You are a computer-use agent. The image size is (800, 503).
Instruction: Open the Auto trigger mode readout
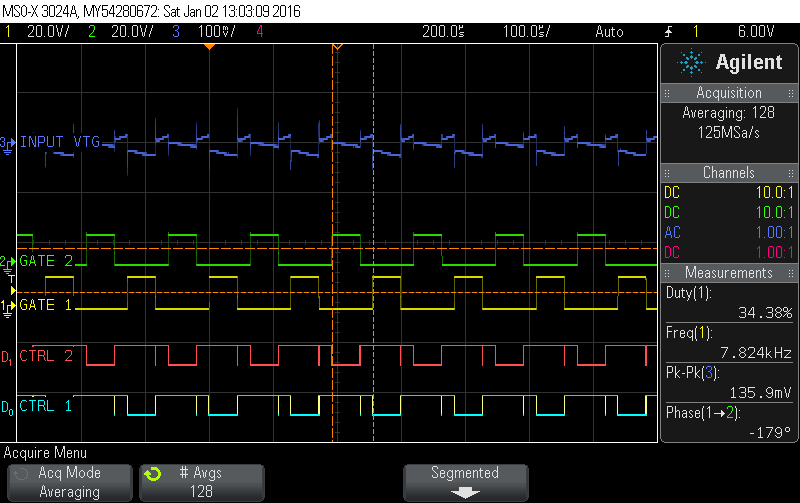point(608,31)
